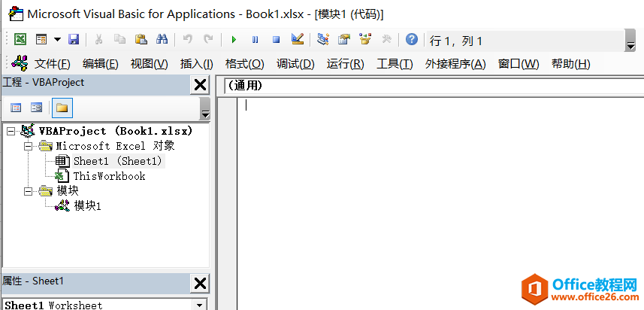Click the Reset stop icon
Screen dimensions: 644x310
276,40
